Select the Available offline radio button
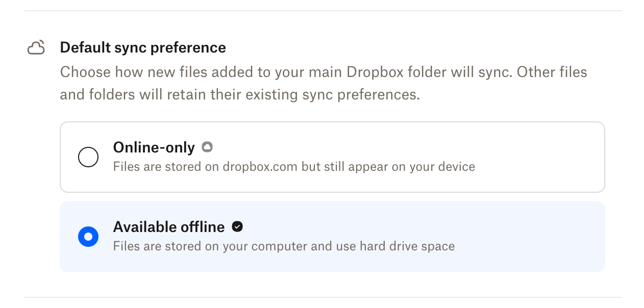This screenshot has height=308, width=644. click(x=88, y=237)
